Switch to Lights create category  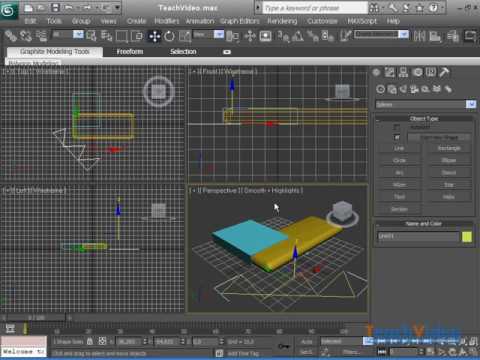[403, 89]
